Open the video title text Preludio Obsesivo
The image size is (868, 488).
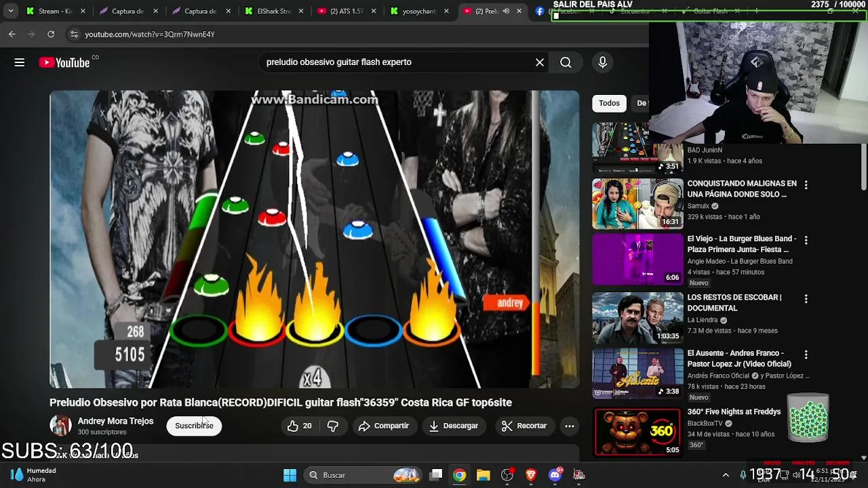281,403
